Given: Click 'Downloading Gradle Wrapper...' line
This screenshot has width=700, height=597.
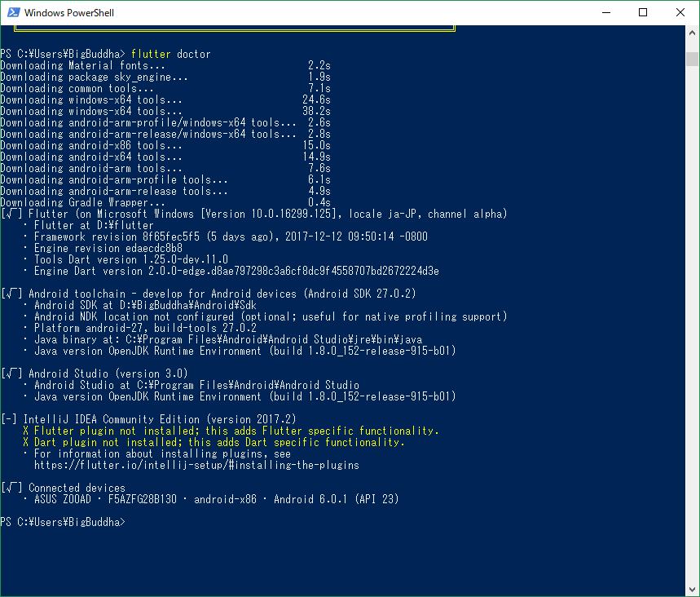Looking at the screenshot, I should (x=165, y=202).
